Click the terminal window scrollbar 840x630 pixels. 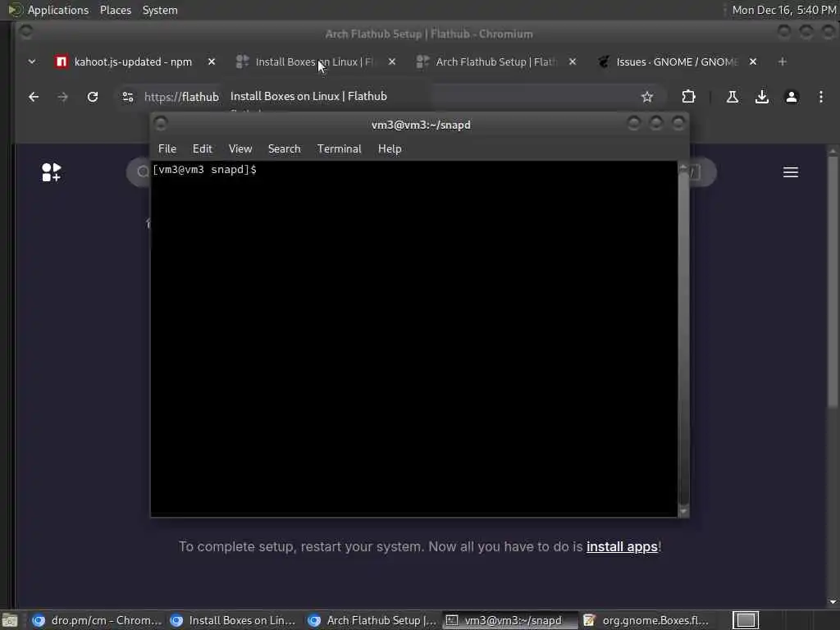(683, 339)
